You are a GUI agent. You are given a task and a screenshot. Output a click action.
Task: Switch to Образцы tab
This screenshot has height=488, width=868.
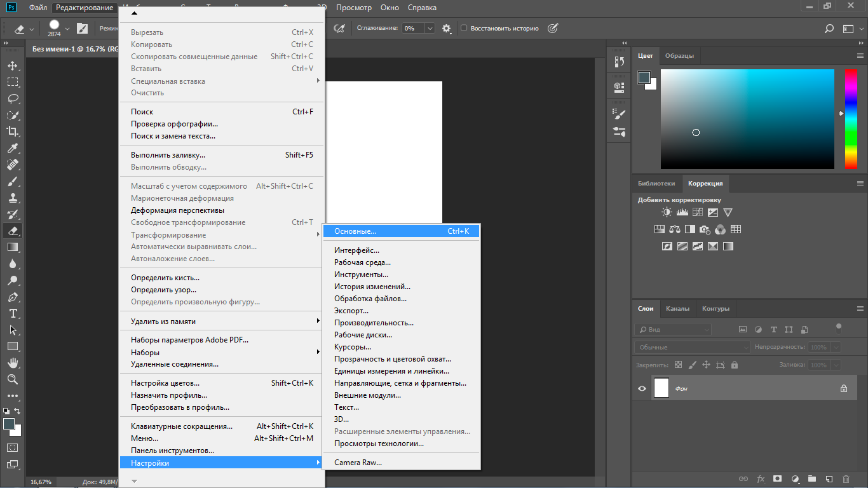coord(679,56)
